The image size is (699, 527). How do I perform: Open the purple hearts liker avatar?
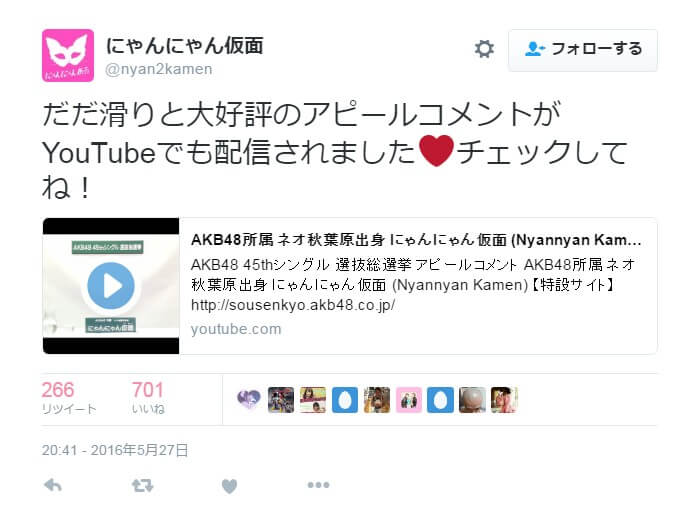[249, 399]
